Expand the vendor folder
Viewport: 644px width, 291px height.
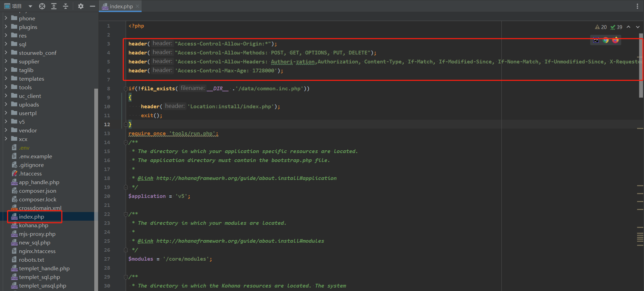tap(6, 130)
